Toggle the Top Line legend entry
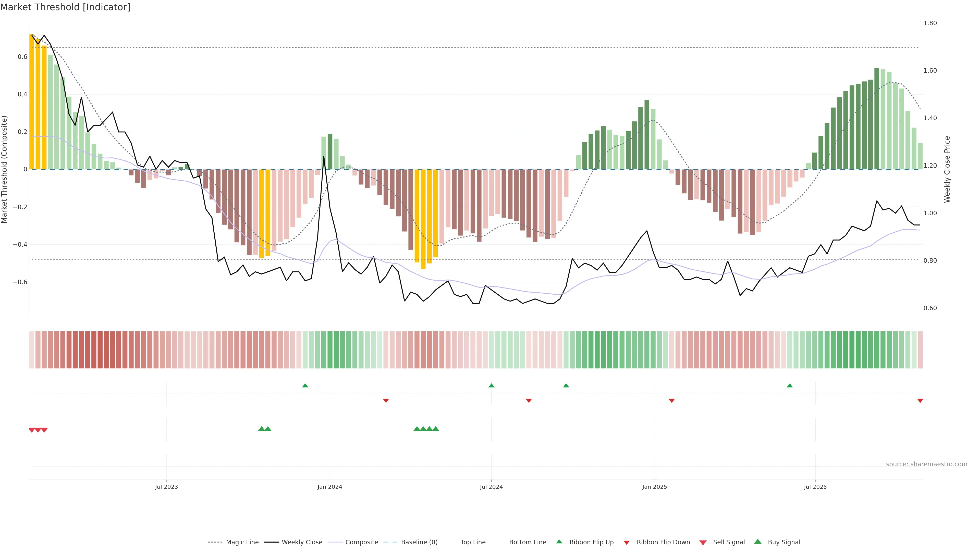 (x=473, y=542)
